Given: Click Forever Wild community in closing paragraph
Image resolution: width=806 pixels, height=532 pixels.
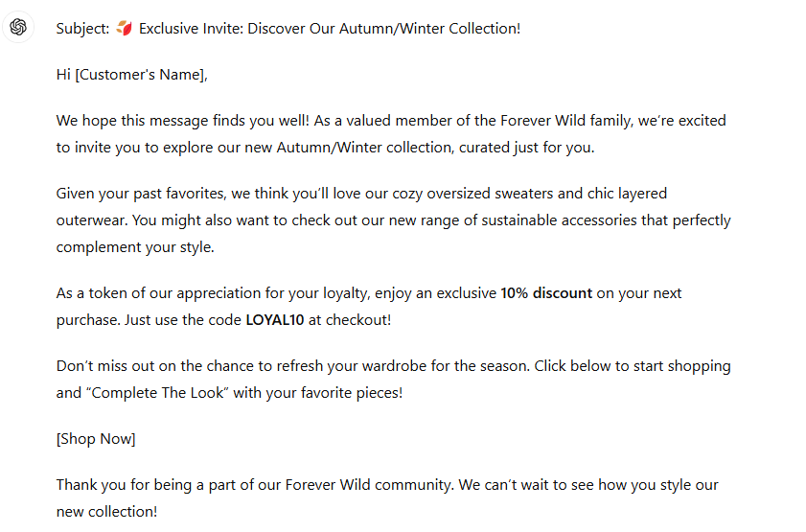Looking at the screenshot, I should (368, 485).
